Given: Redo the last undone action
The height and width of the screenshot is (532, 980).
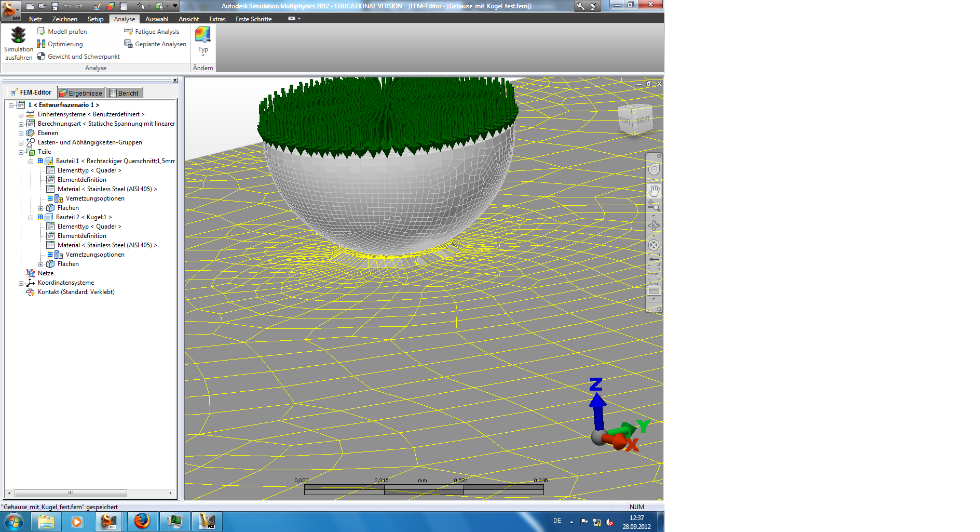Looking at the screenshot, I should [79, 6].
